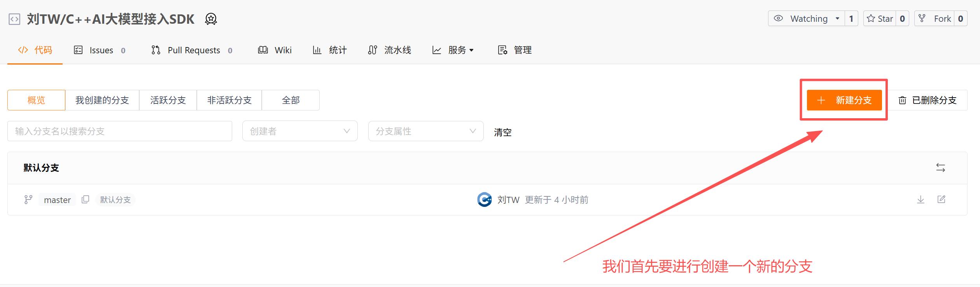Click the 新建分支 button
The height and width of the screenshot is (287, 980).
coord(844,100)
